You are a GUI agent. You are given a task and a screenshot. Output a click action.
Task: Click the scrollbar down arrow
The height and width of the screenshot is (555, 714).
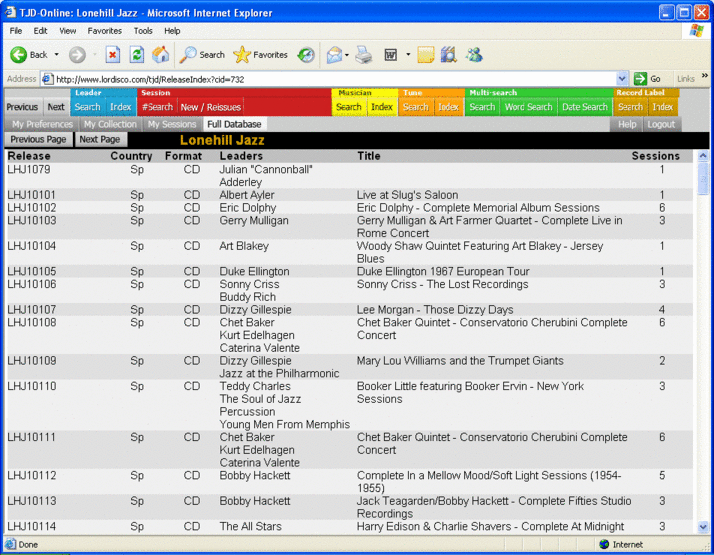(x=703, y=527)
